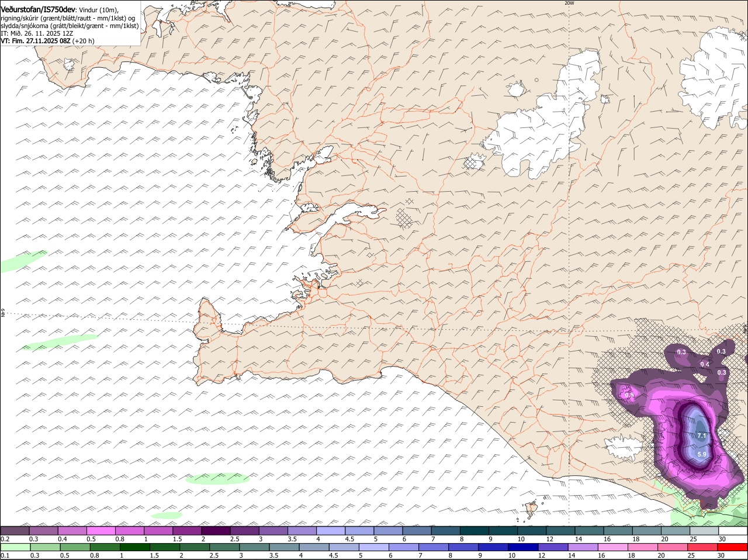Click the 8 blue swatch in the lower legend row
The image size is (748, 560).
pyautogui.click(x=463, y=547)
